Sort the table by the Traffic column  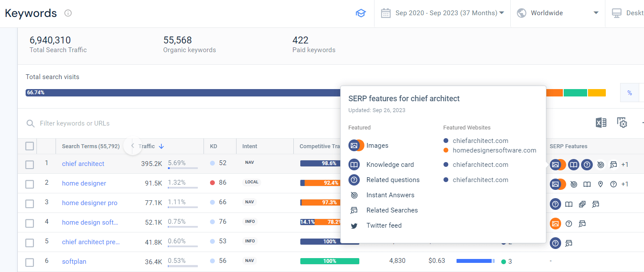pos(151,146)
